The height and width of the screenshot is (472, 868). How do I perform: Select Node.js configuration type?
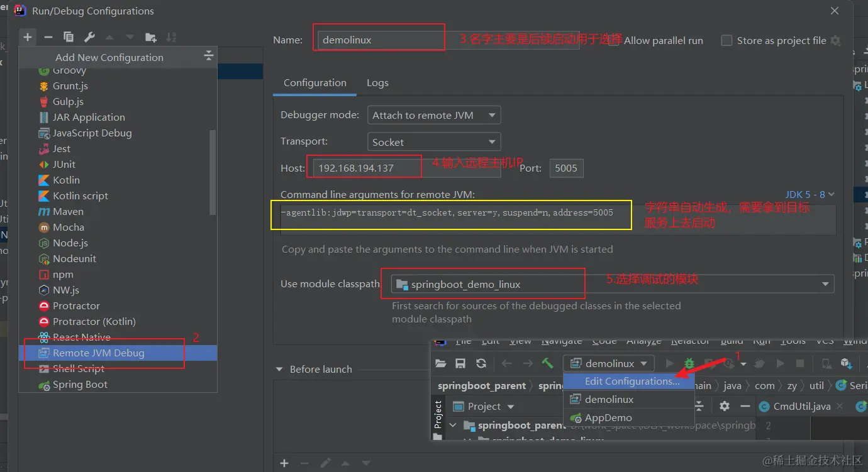[118, 243]
